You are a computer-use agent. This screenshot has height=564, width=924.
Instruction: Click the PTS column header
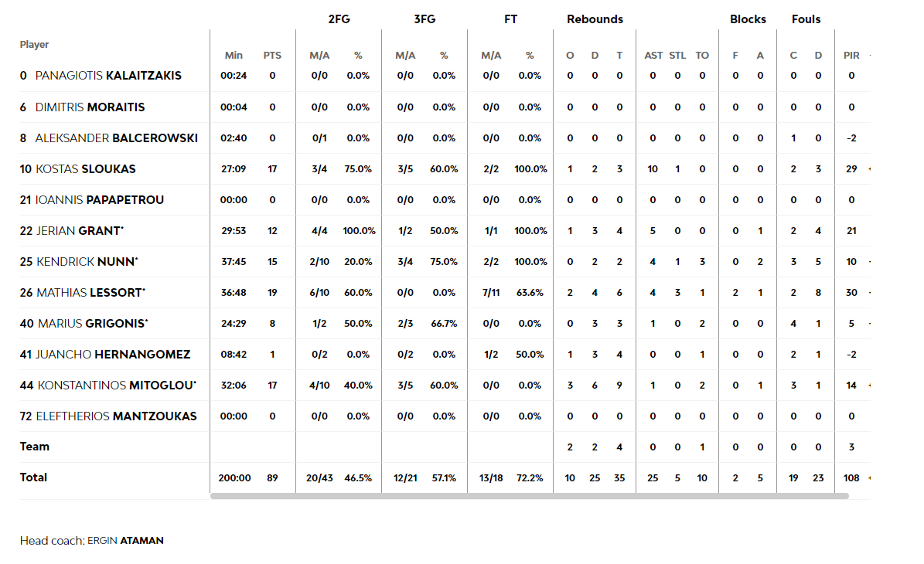tap(272, 56)
